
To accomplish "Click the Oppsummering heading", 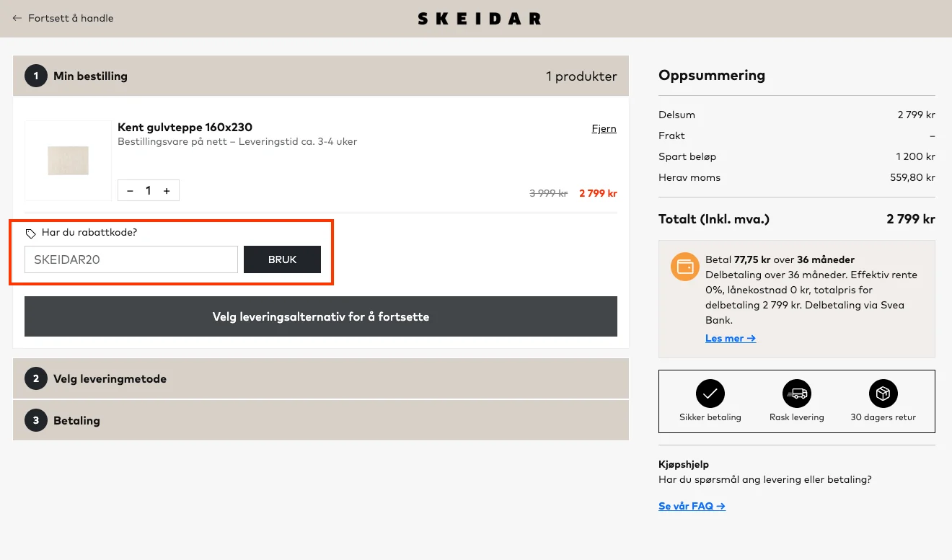I will click(x=712, y=75).
